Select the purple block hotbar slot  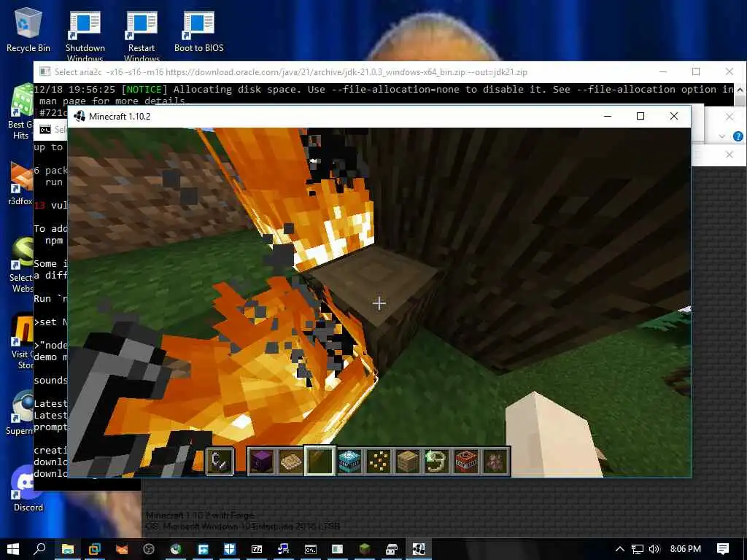click(x=261, y=461)
